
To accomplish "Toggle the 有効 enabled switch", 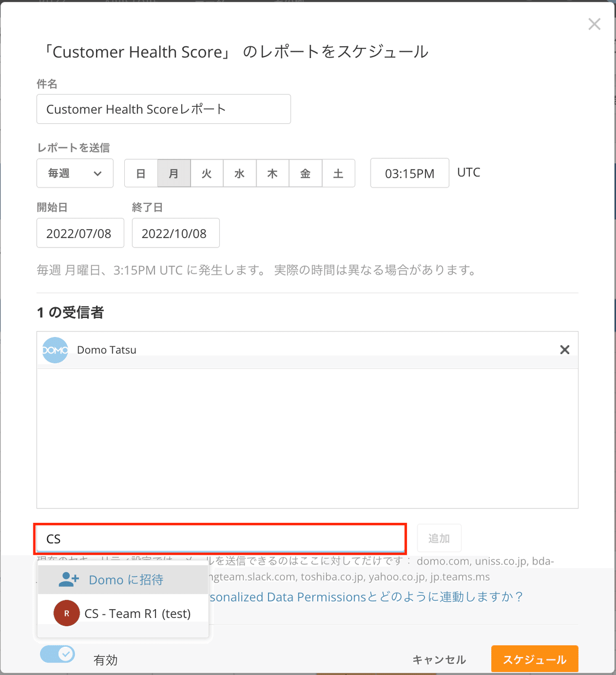I will [x=57, y=654].
